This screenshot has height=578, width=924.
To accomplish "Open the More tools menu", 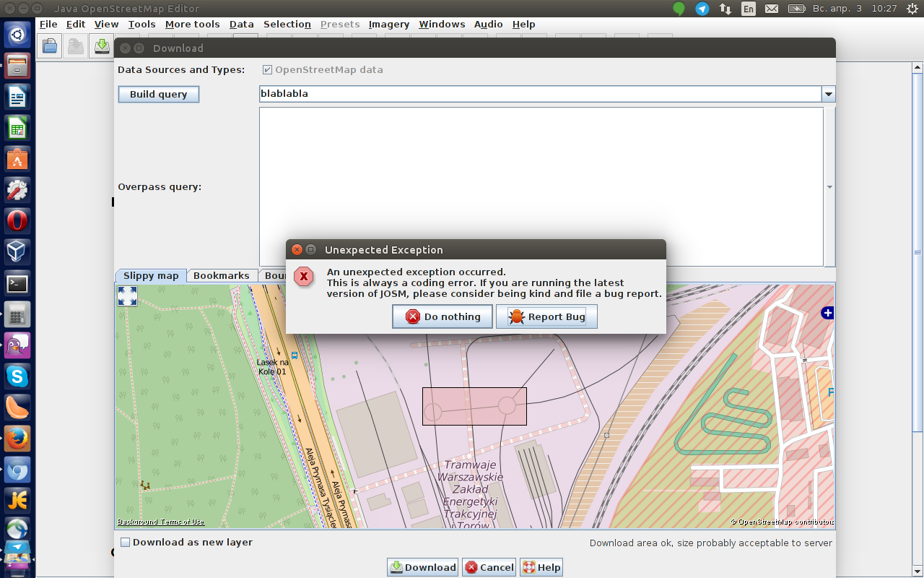I will (192, 24).
